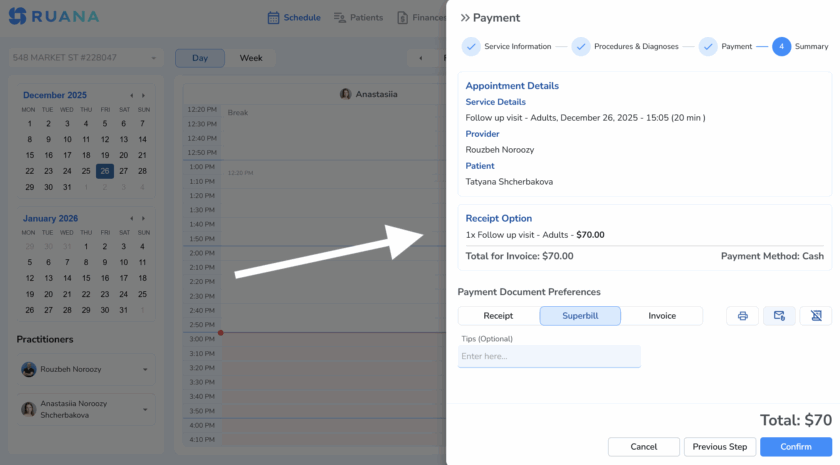Click the Practitioners heading

pos(44,340)
